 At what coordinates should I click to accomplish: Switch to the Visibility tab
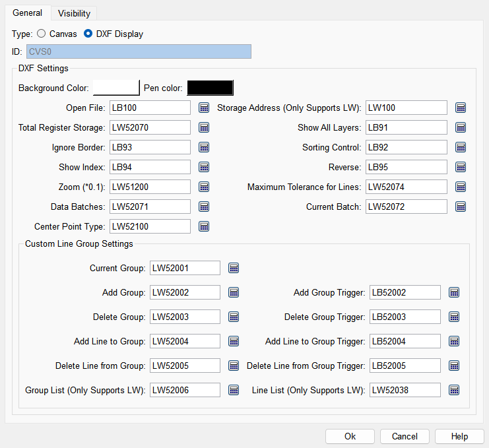point(74,13)
